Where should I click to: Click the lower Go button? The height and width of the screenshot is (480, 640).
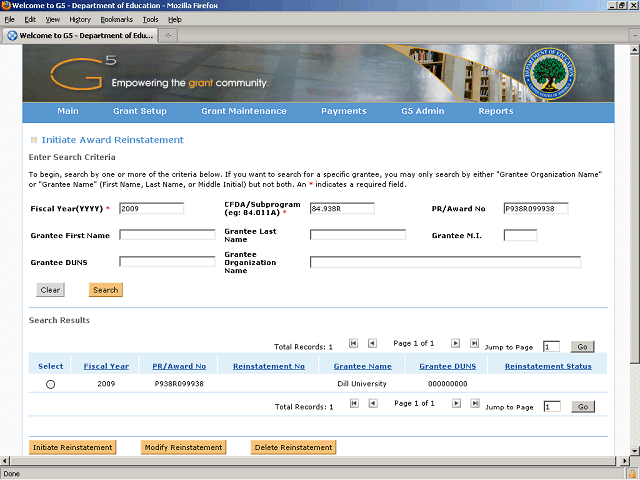pyautogui.click(x=583, y=407)
